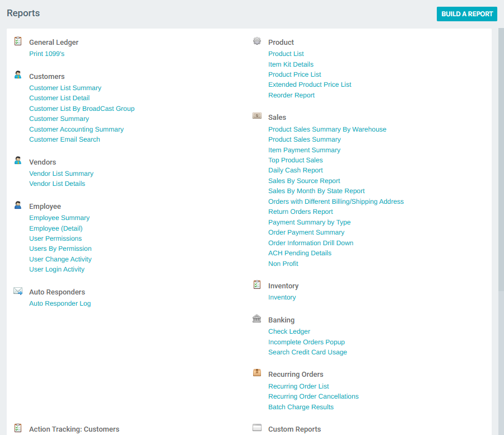Click the Custom Reports folder icon

pyautogui.click(x=257, y=427)
